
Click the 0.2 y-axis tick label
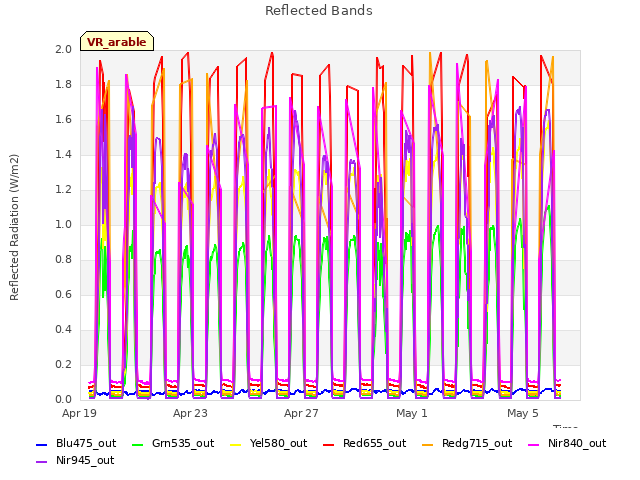pyautogui.click(x=63, y=364)
